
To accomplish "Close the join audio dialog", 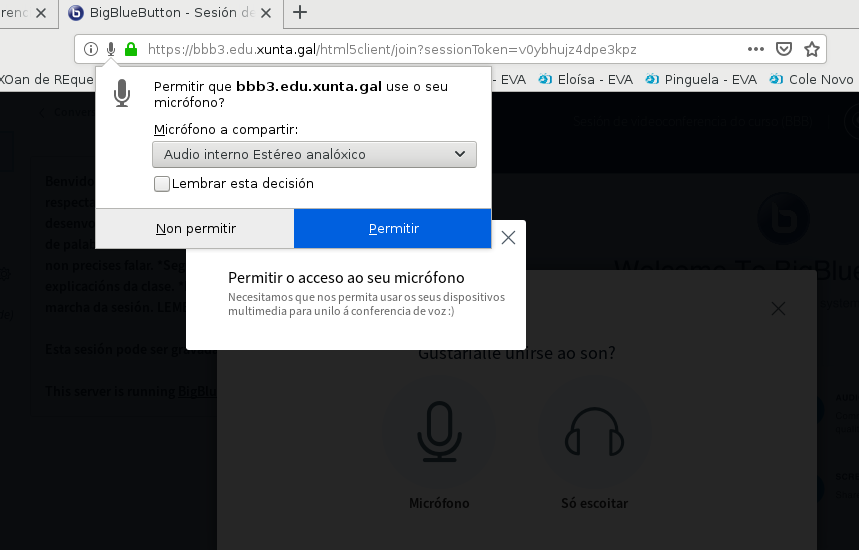I will click(x=778, y=310).
